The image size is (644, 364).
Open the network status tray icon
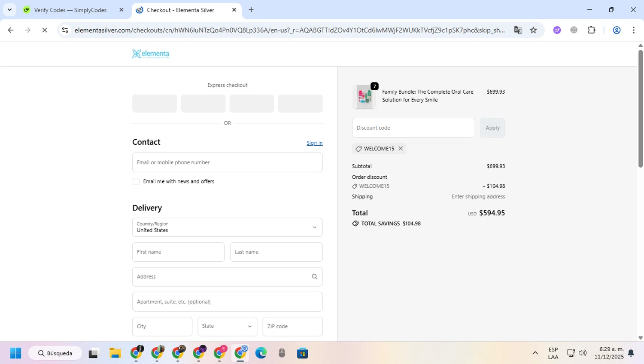coord(571,353)
